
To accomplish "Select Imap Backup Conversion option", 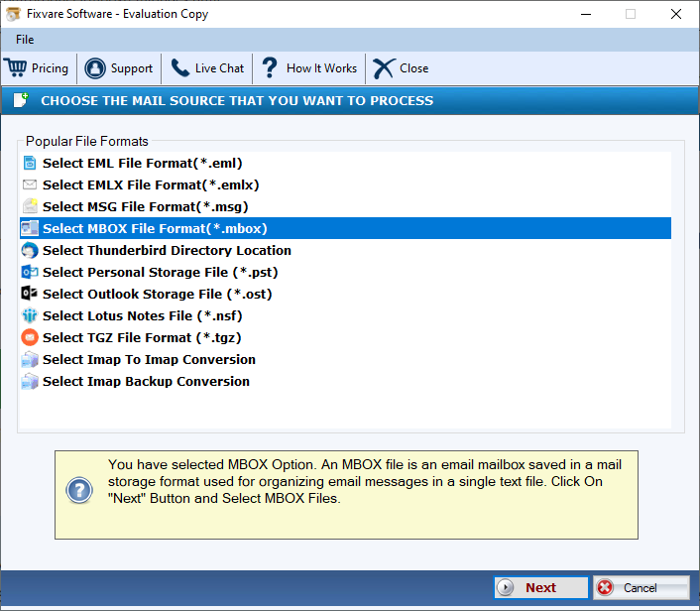I will point(146,381).
